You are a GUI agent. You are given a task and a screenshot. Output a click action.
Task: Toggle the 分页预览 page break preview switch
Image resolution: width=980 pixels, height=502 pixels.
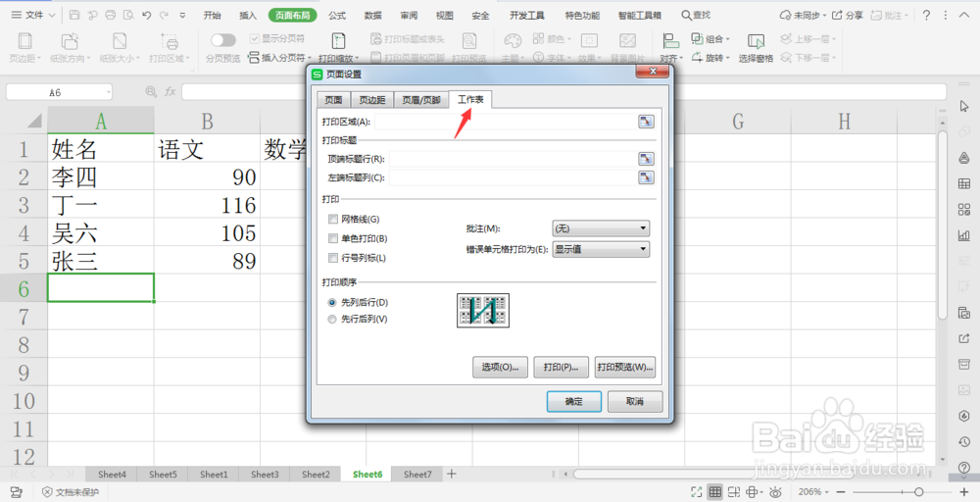223,40
